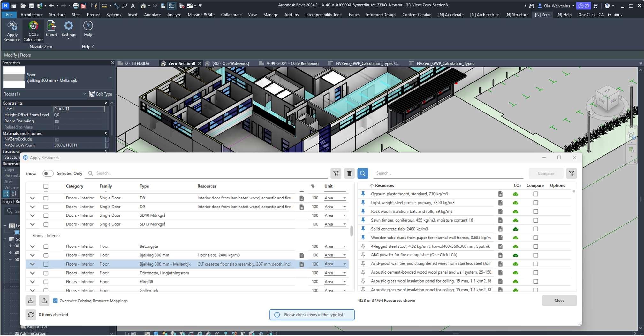Open the Collaborate ribbon tab

coord(231,15)
